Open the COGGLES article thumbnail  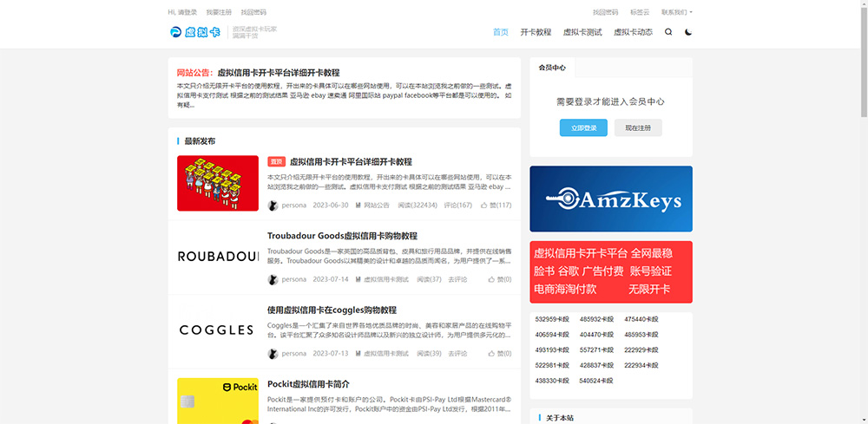(x=218, y=330)
